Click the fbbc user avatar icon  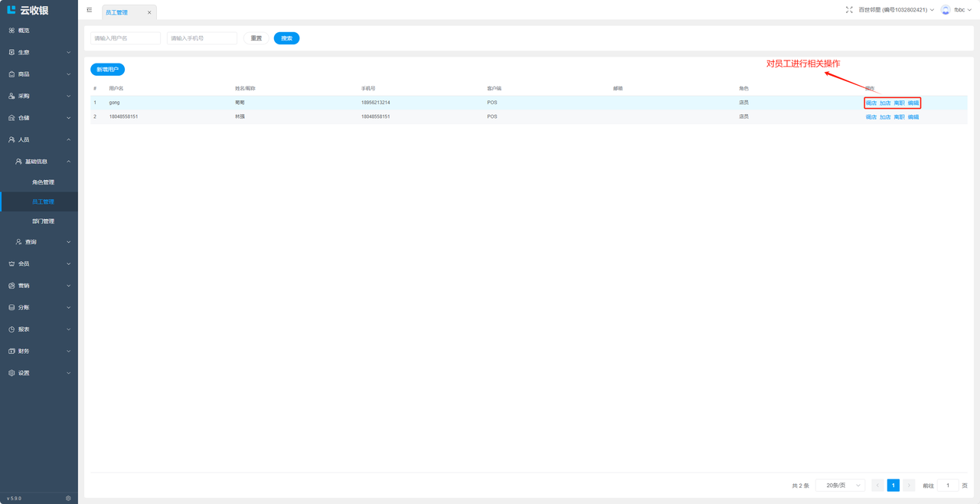[946, 10]
